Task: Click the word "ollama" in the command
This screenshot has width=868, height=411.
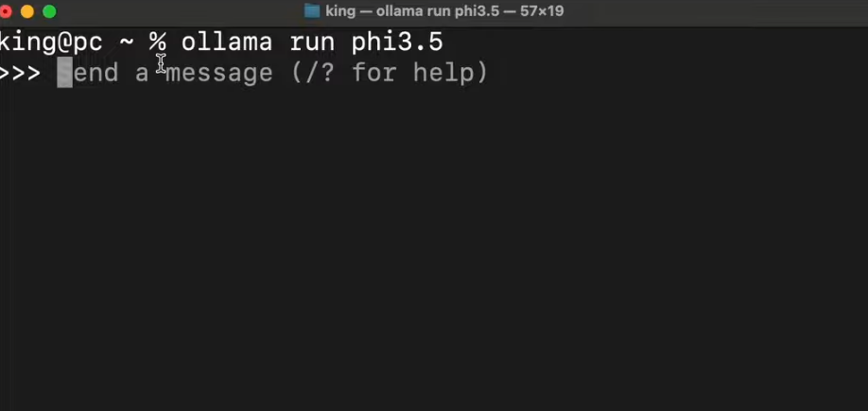Action: pyautogui.click(x=227, y=43)
